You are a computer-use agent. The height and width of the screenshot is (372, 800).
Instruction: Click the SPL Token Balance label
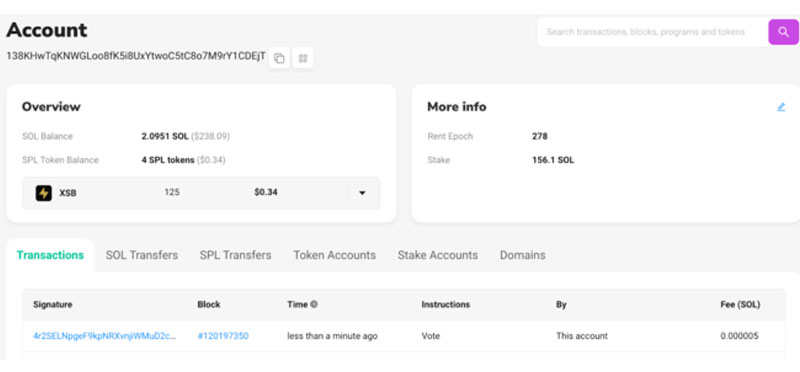[60, 160]
